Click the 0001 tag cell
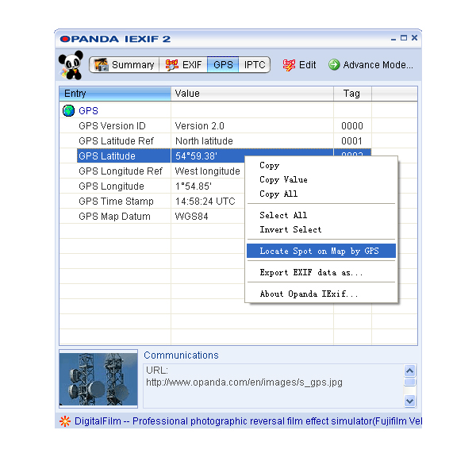The height and width of the screenshot is (457, 476). [x=351, y=141]
